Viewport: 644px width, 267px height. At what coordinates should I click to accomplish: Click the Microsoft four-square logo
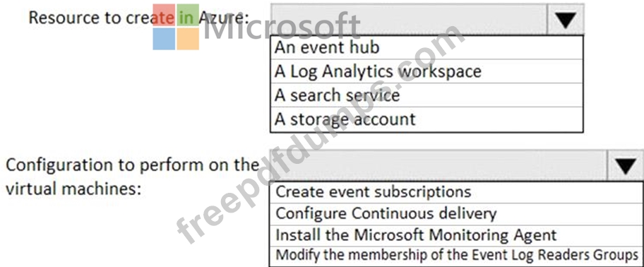click(x=176, y=27)
